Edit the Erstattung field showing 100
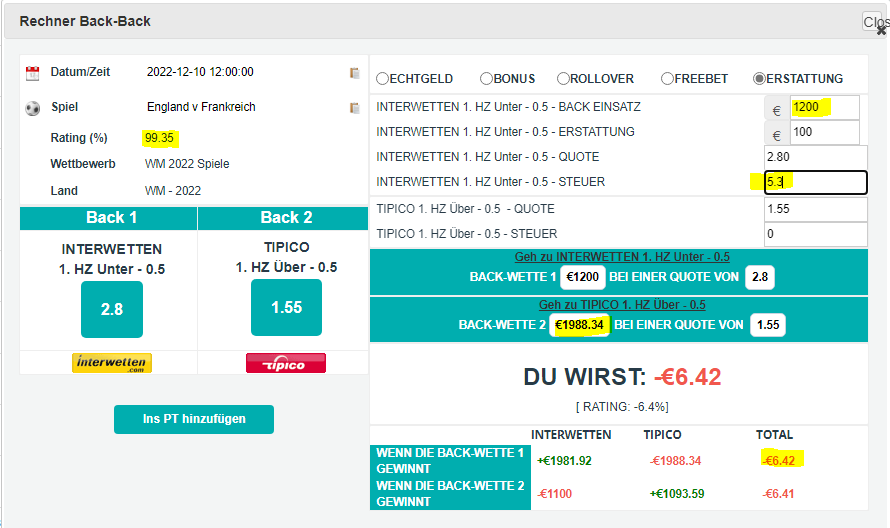This screenshot has height=528, width=890. pos(824,132)
